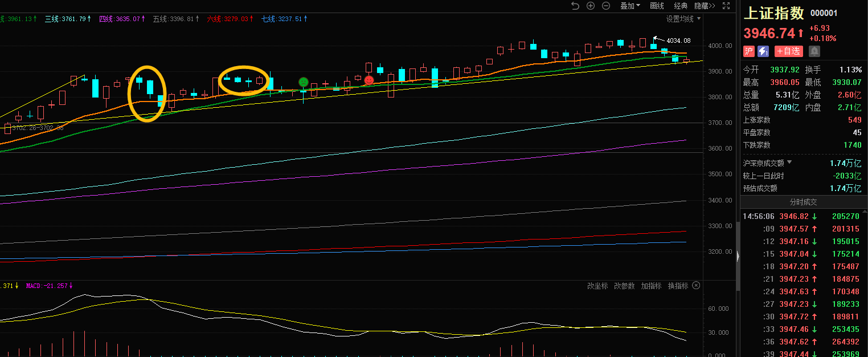Image resolution: width=868 pixels, height=357 pixels.
Task: Zoom out with the minus circle icon
Action: click(606, 6)
